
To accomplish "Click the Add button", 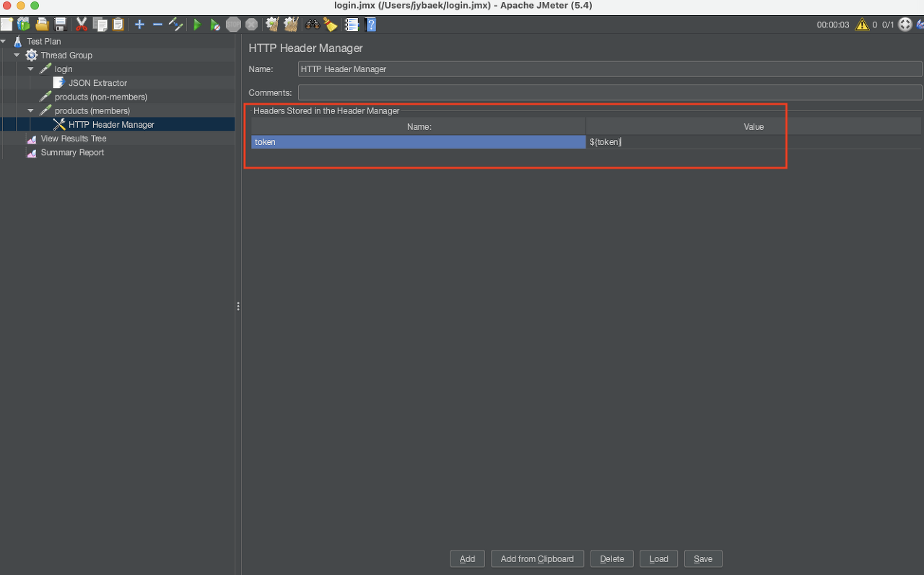I will (467, 558).
